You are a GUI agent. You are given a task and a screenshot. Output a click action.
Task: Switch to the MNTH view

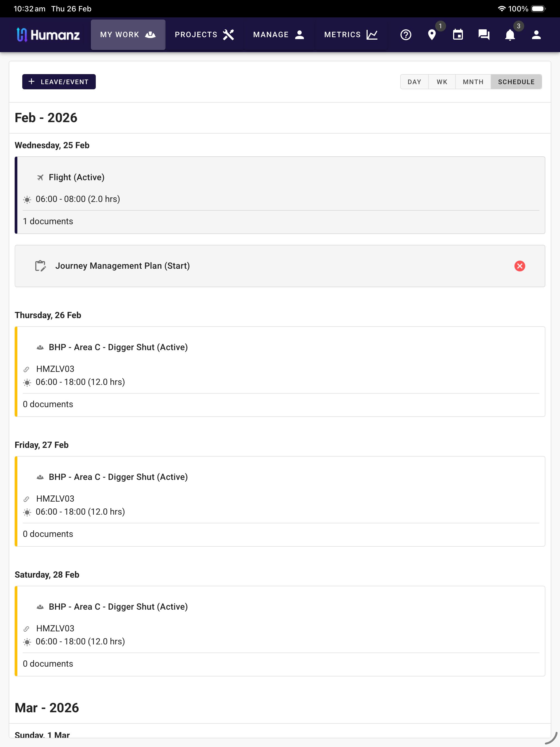click(x=473, y=82)
